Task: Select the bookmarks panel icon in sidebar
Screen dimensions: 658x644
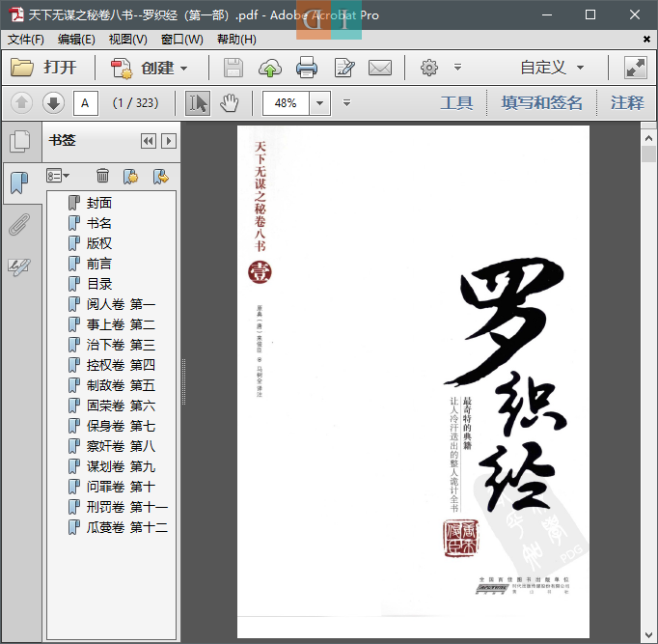Action: [x=19, y=183]
